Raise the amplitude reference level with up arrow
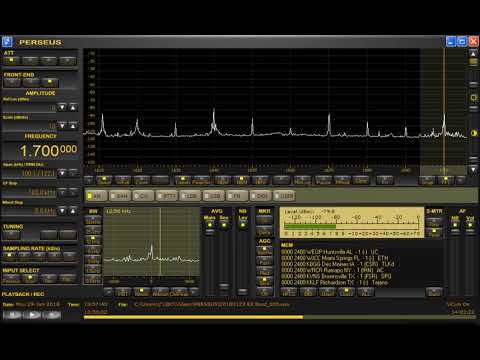Image resolution: width=480 pixels, height=360 pixels. pyautogui.click(x=73, y=107)
